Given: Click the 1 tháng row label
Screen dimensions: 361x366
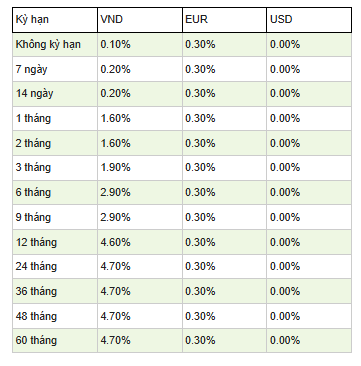Looking at the screenshot, I should click(55, 119).
